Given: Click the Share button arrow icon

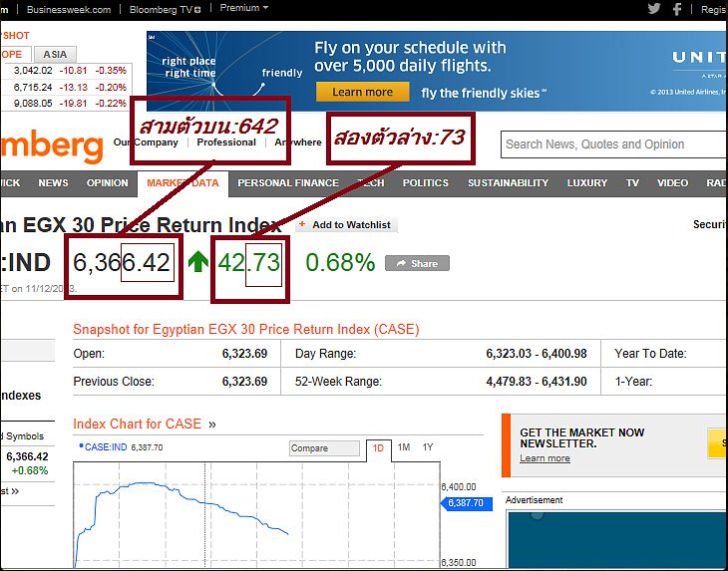Looking at the screenshot, I should pyautogui.click(x=401, y=263).
